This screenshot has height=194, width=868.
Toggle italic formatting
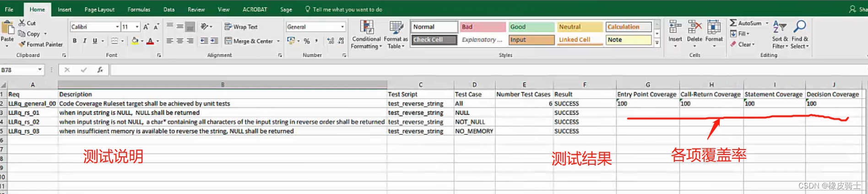click(x=85, y=41)
